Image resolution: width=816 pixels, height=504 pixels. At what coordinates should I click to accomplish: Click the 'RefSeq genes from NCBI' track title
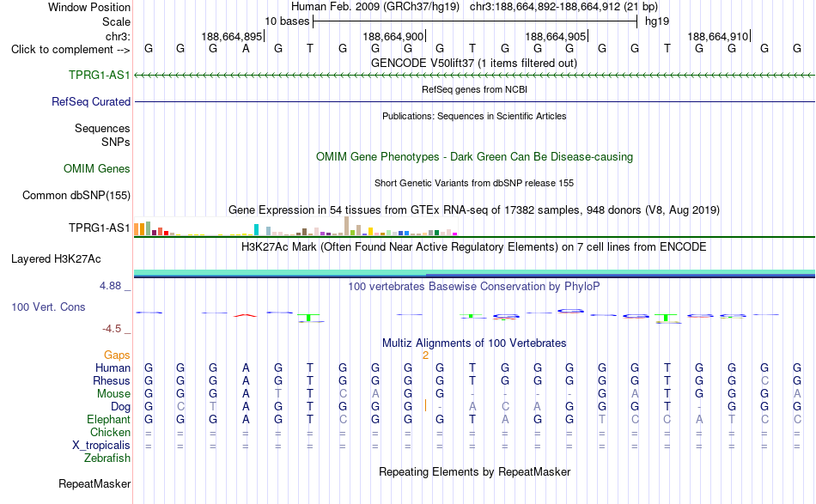click(x=474, y=89)
